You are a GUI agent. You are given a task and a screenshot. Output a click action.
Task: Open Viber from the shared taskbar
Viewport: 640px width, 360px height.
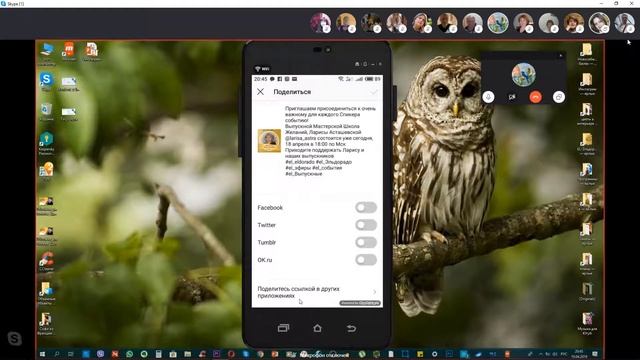100,354
